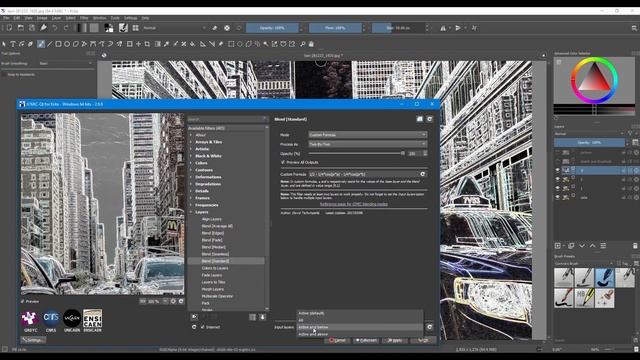This screenshot has height=360, width=640.
Task: Open the Process As dropdown
Action: tap(367, 144)
